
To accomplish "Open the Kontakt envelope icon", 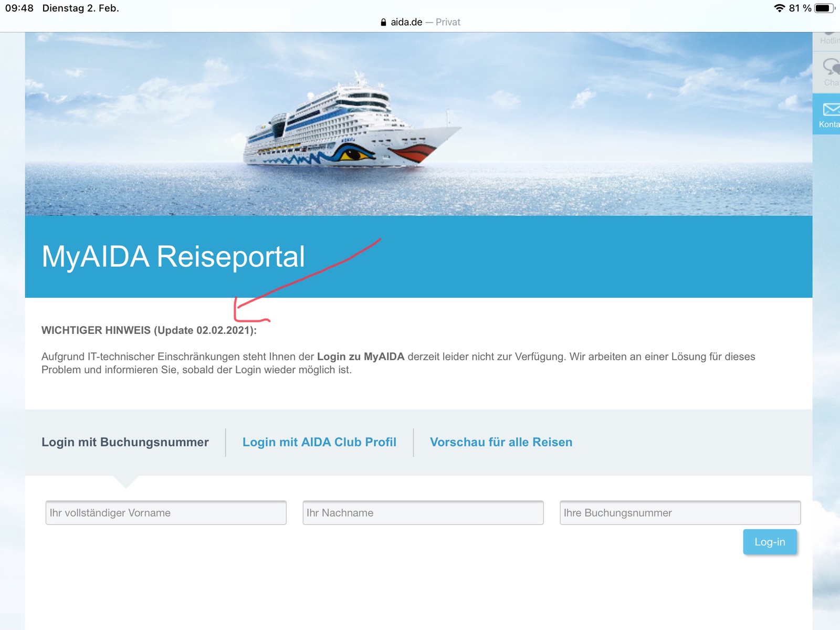I will 830,109.
